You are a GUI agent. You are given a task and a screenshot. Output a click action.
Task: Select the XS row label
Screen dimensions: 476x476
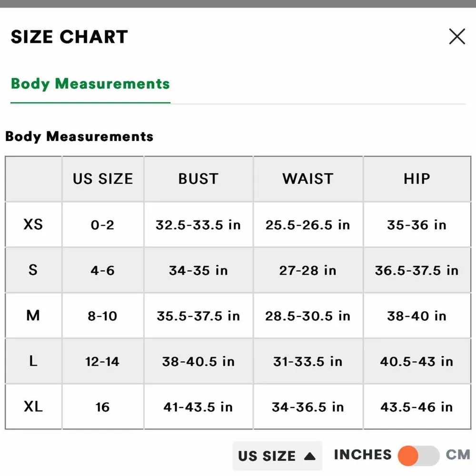point(33,224)
